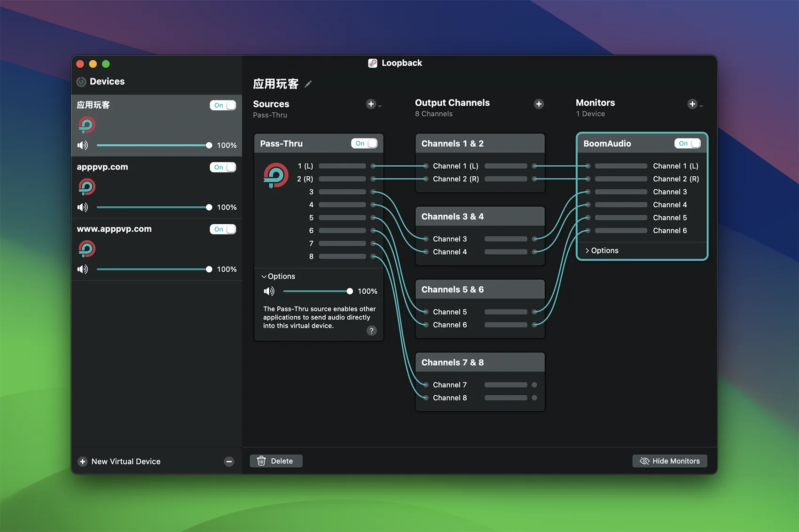Image resolution: width=799 pixels, height=532 pixels.
Task: Select the Channels 7 & 8 block header
Action: point(480,362)
